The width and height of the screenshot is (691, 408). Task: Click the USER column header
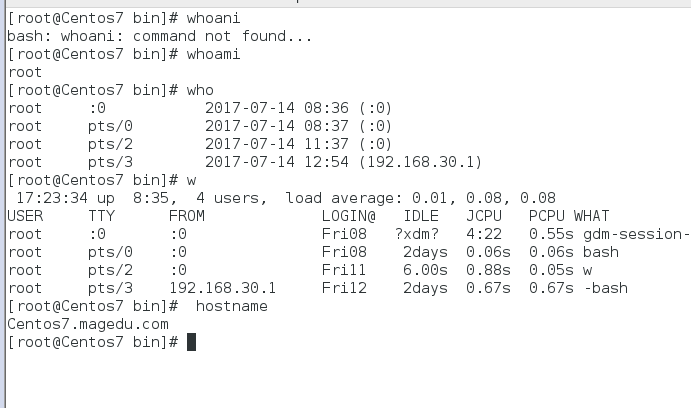click(x=25, y=216)
